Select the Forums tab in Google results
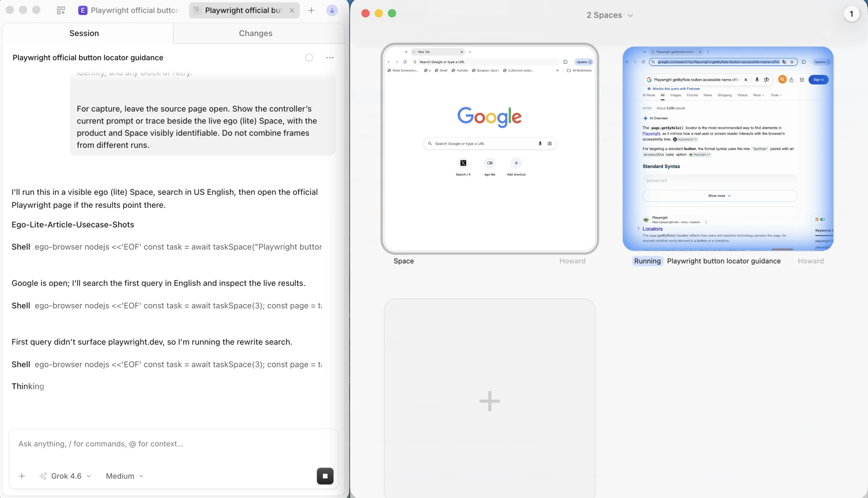868x498 pixels. (x=692, y=95)
